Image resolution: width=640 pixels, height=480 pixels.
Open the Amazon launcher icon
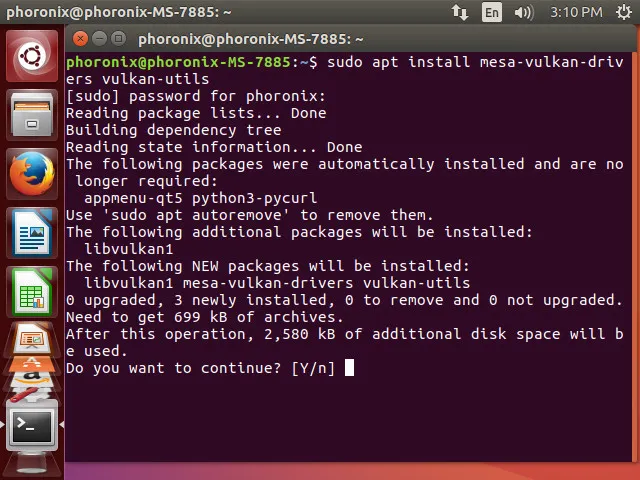(x=32, y=379)
